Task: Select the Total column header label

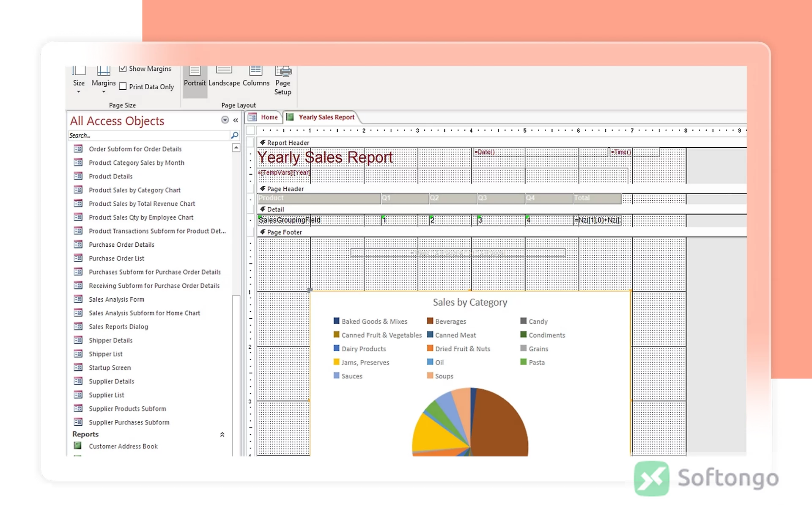Action: pos(597,198)
